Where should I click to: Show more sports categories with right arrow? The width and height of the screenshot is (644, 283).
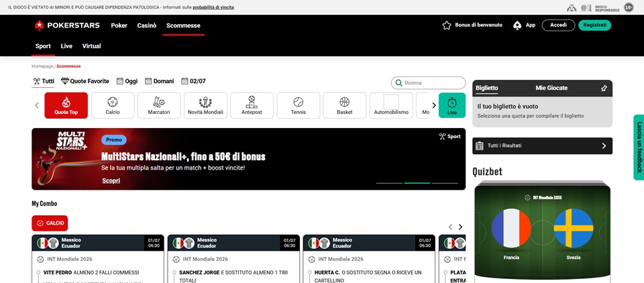click(434, 105)
